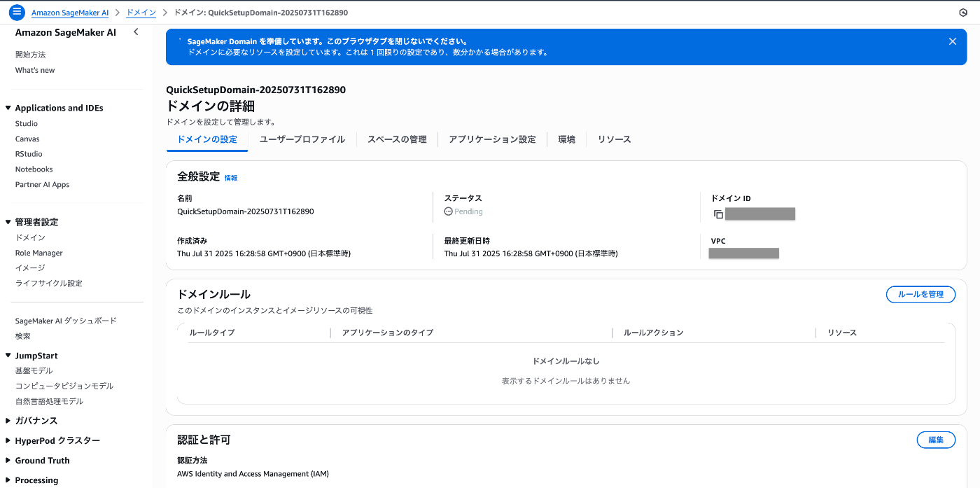Click AWS Identity and Access Management (IAM) text
The width and height of the screenshot is (980, 488).
253,474
